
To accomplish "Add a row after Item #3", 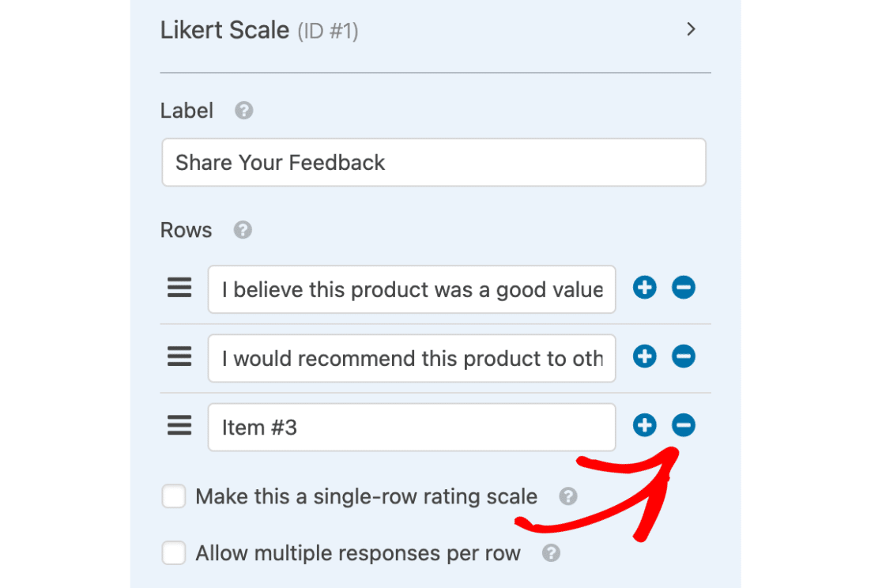I will click(645, 425).
